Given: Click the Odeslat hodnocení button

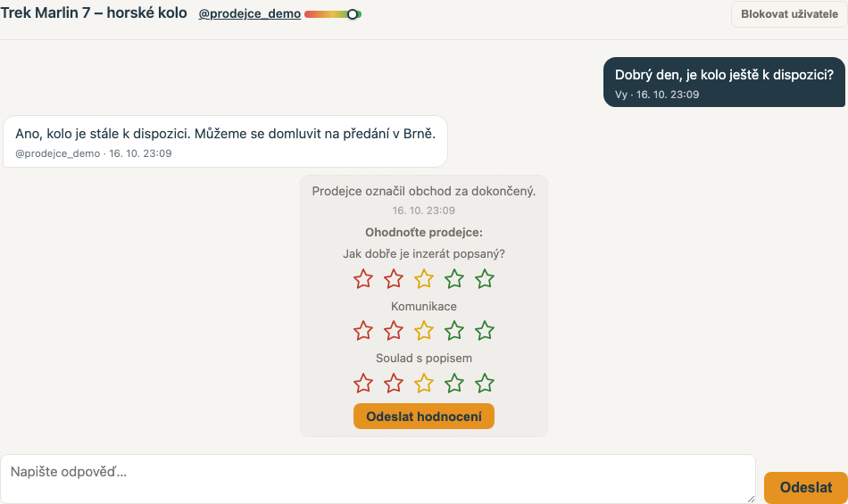Looking at the screenshot, I should coord(424,417).
